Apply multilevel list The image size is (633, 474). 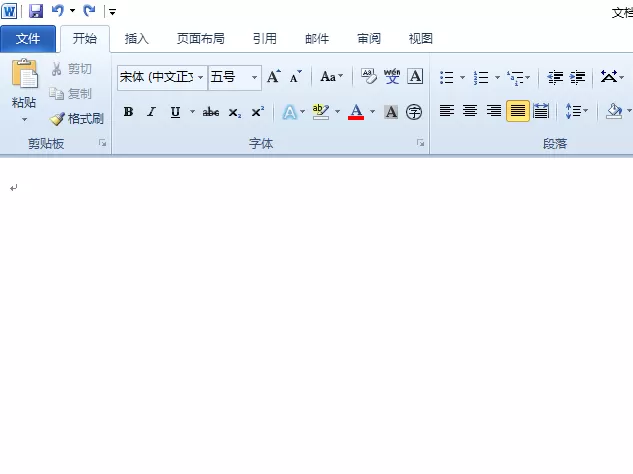tap(516, 77)
